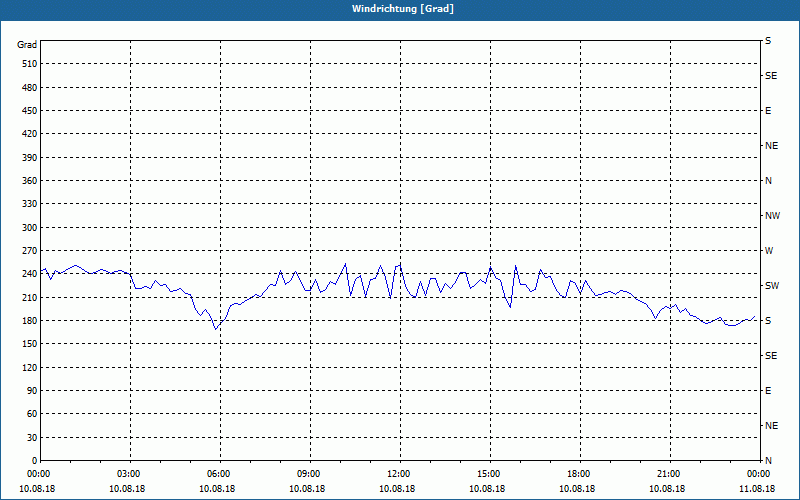Click the 210 degree axis label
This screenshot has width=800, height=500.
click(30, 297)
